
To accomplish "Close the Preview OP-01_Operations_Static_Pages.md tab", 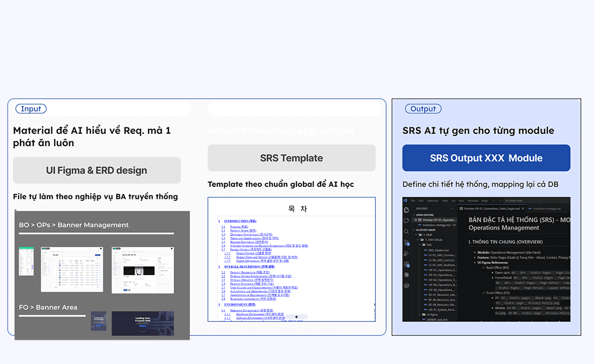I will point(523,209).
